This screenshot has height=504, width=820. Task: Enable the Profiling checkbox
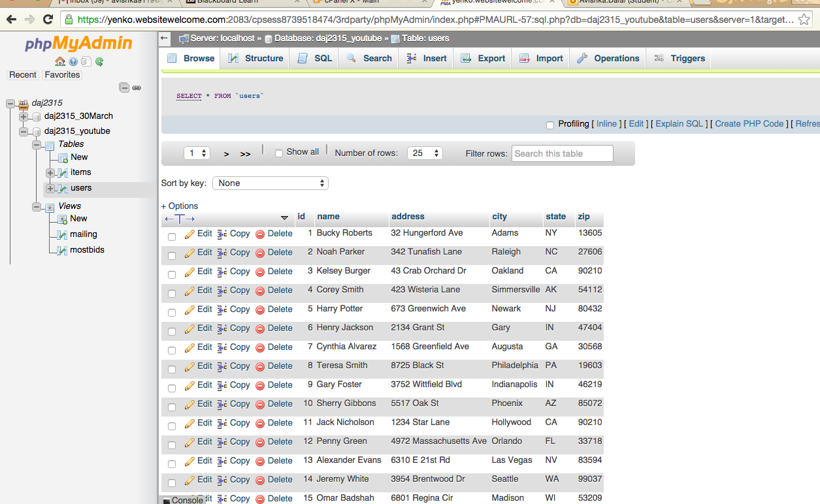(x=550, y=125)
